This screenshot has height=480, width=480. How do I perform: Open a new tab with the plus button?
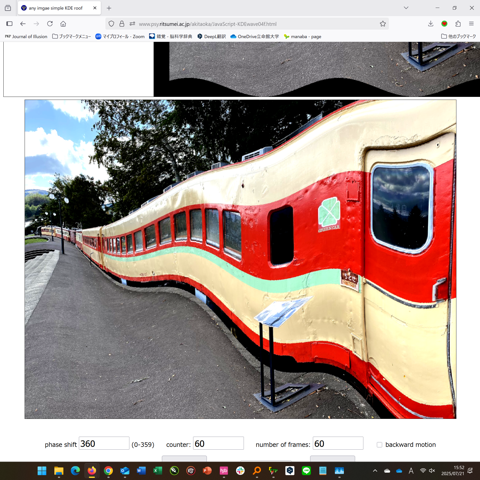point(109,8)
